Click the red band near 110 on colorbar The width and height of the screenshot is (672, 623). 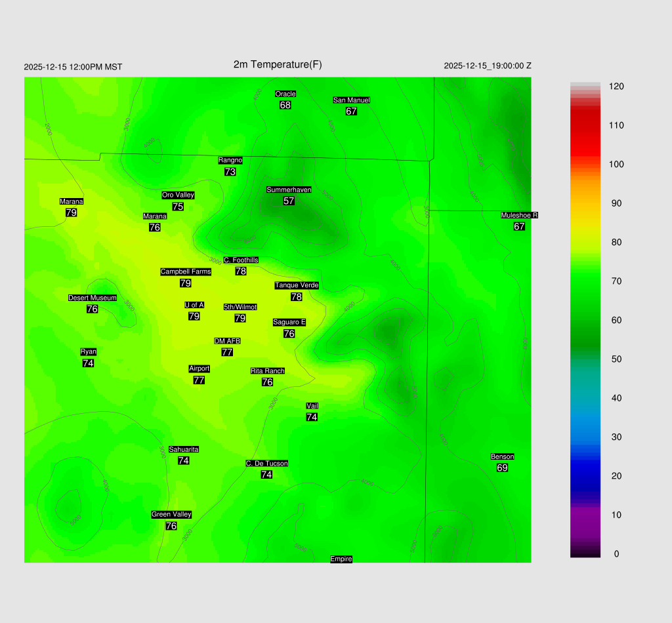point(585,125)
